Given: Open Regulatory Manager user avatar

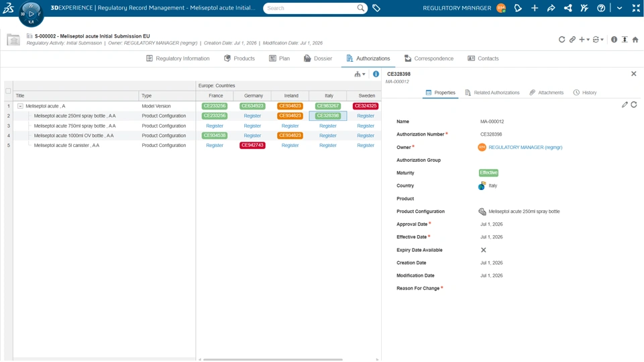Looking at the screenshot, I should click(501, 8).
